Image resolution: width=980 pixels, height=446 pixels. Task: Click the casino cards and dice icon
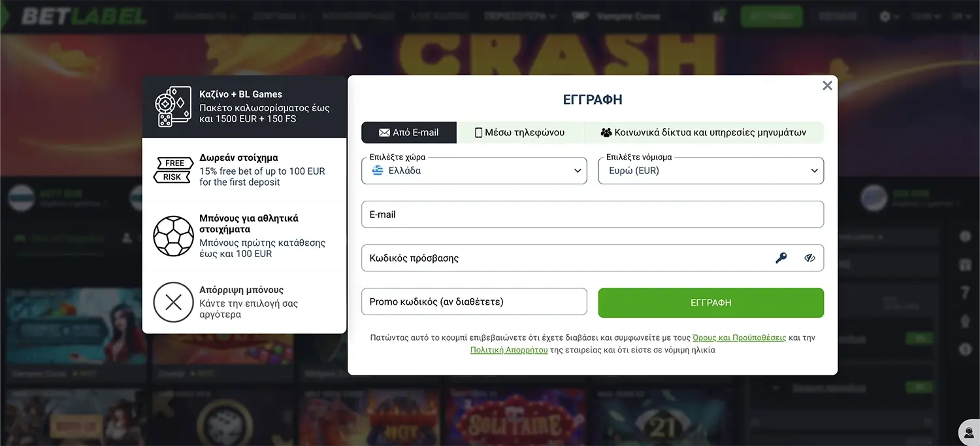pyautogui.click(x=173, y=107)
